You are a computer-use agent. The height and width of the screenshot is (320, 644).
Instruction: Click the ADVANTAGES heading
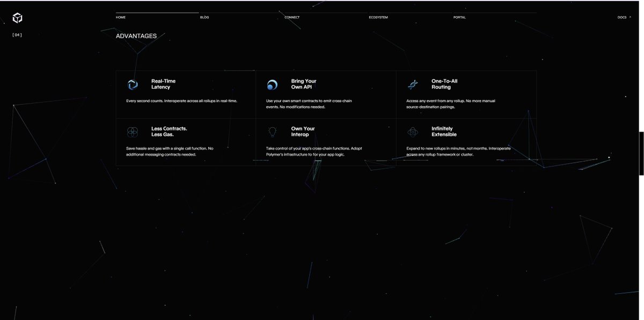[x=136, y=35]
